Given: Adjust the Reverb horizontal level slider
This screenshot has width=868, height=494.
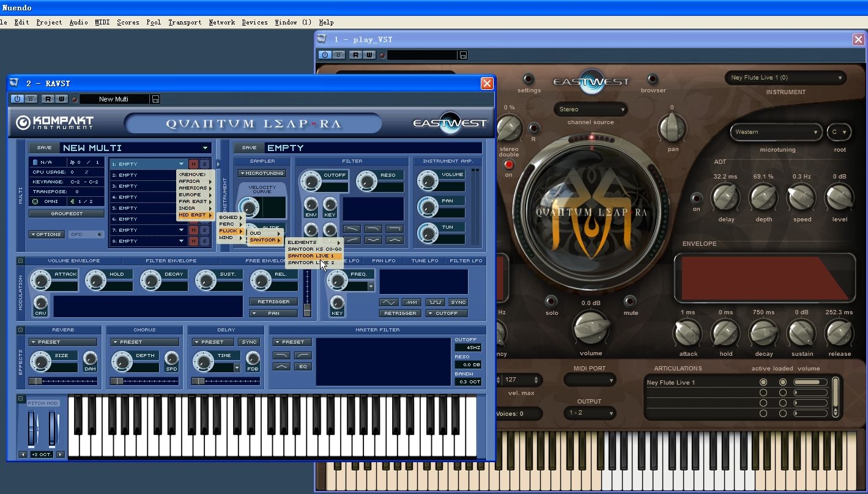Looking at the screenshot, I should (x=62, y=381).
